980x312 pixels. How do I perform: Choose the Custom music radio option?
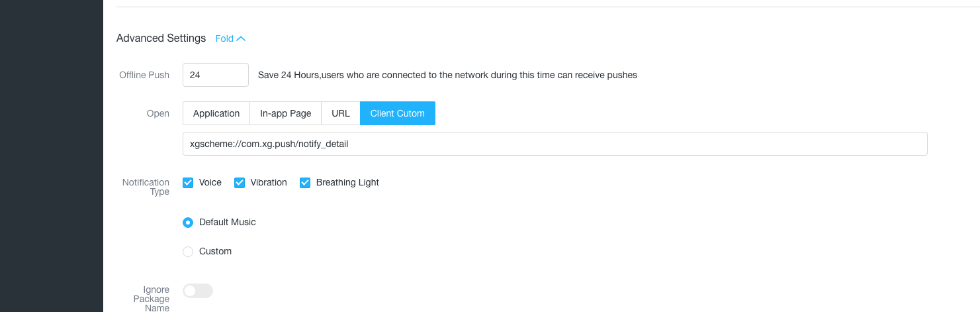click(188, 252)
